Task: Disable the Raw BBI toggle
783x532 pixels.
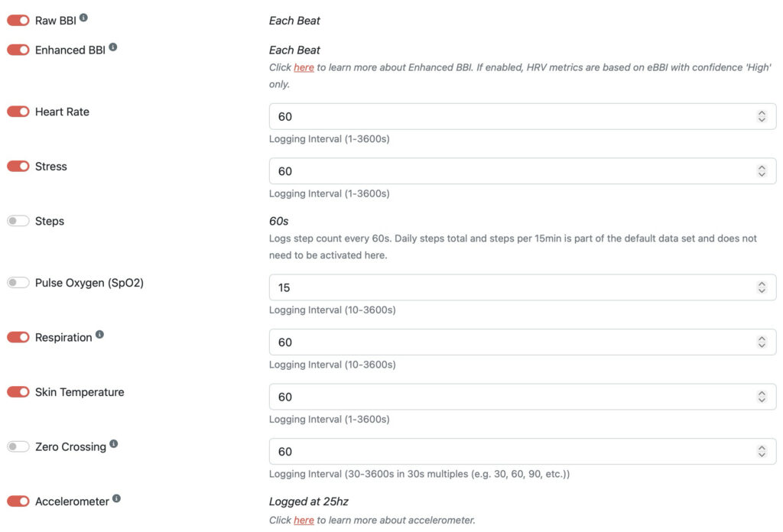Action: point(18,21)
